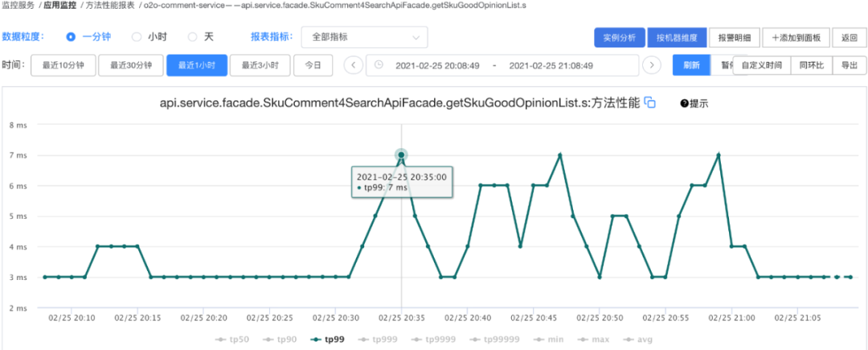Click the copy icon beside chart title

[x=650, y=103]
